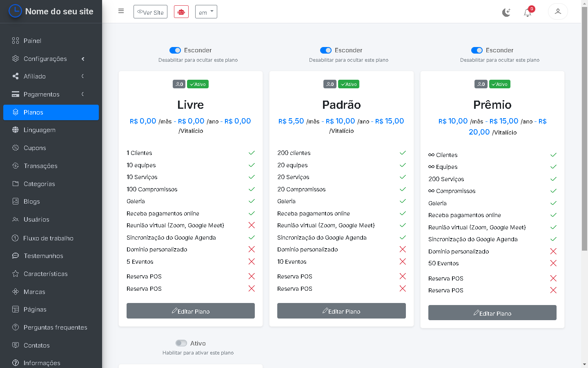Disable the Esconder switch for Livre plan
The width and height of the screenshot is (588, 368).
175,50
